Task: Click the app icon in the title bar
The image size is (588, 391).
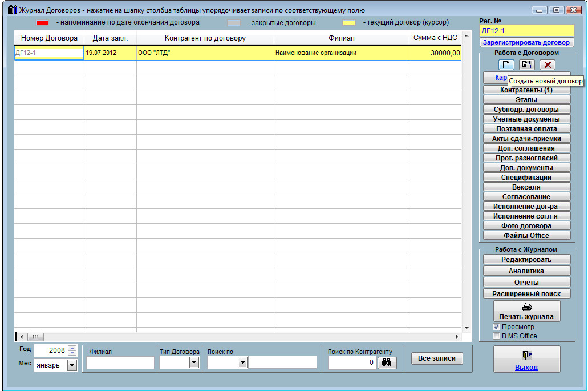Action: point(13,10)
